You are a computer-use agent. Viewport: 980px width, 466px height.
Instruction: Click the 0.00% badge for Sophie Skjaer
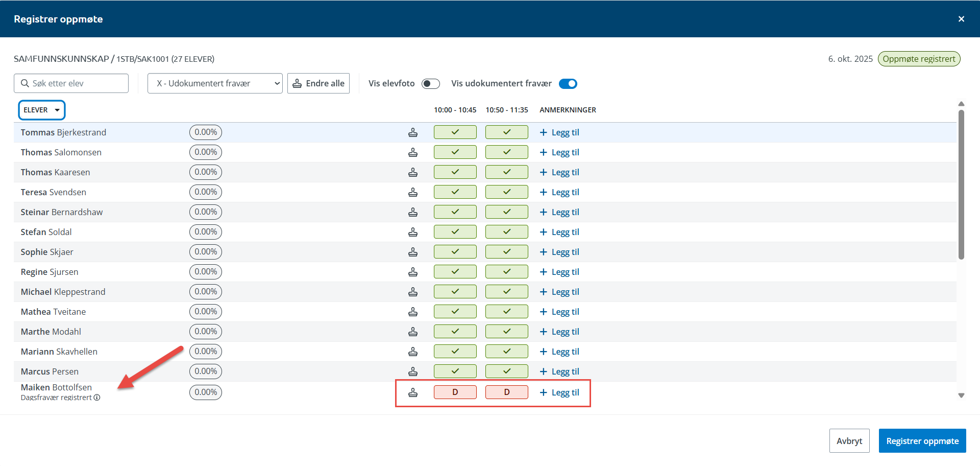pyautogui.click(x=206, y=252)
